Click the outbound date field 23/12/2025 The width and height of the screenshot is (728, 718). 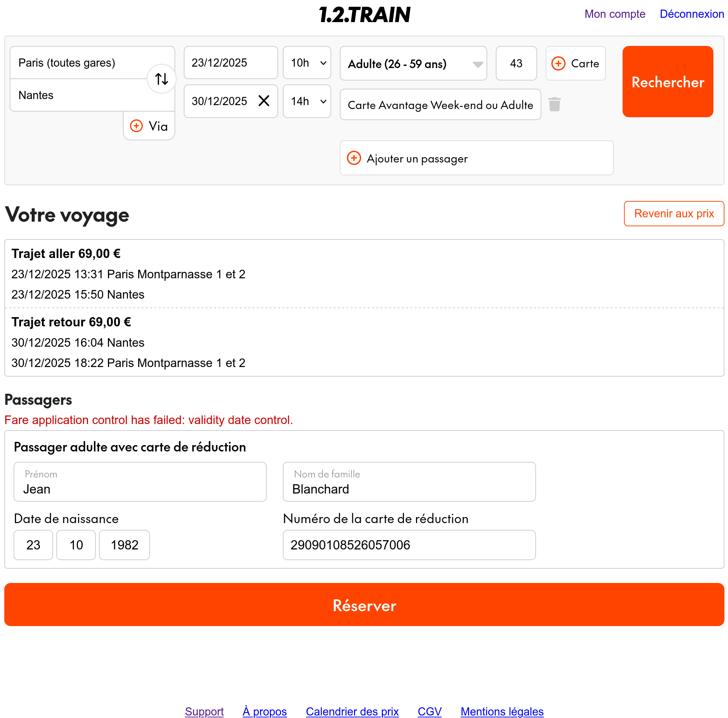(x=230, y=63)
